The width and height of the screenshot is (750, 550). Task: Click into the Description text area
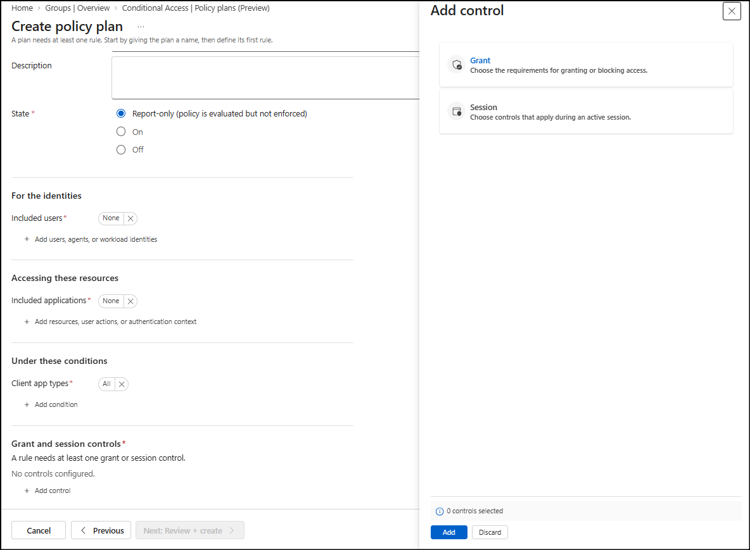coord(265,77)
